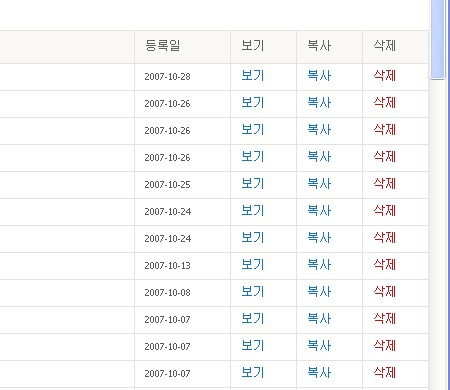Click 삭제 for the 2007-10-25 row
This screenshot has width=450, height=390.
[x=385, y=184]
